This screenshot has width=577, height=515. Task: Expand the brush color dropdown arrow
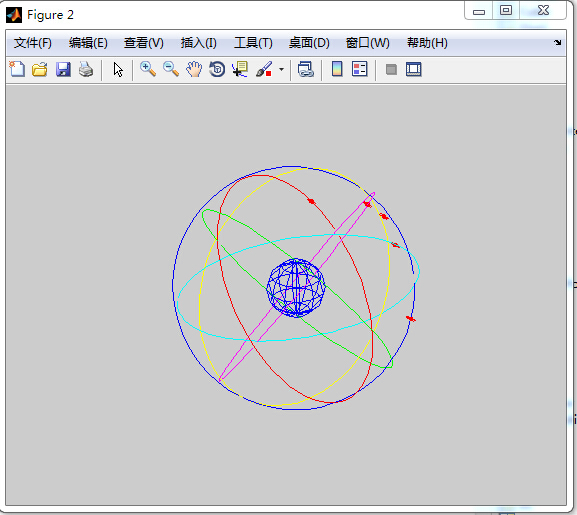282,69
